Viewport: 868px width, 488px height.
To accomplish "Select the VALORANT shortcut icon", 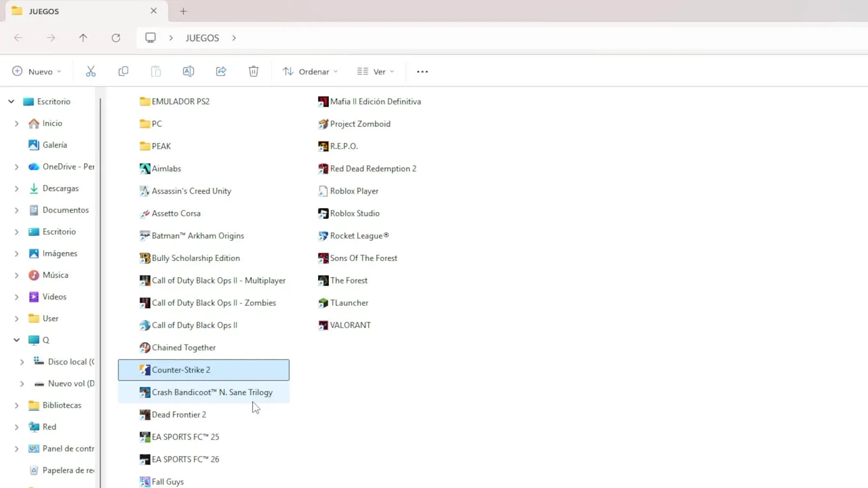I will 323,325.
